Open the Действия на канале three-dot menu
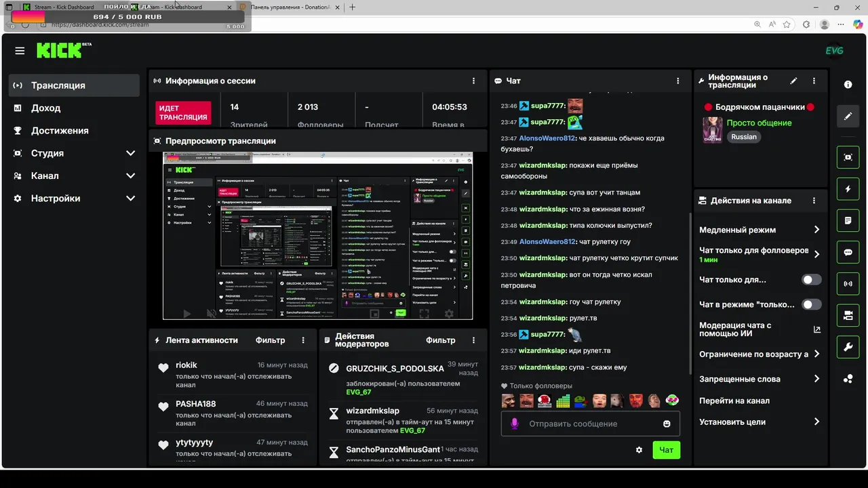The width and height of the screenshot is (868, 488). pos(814,201)
